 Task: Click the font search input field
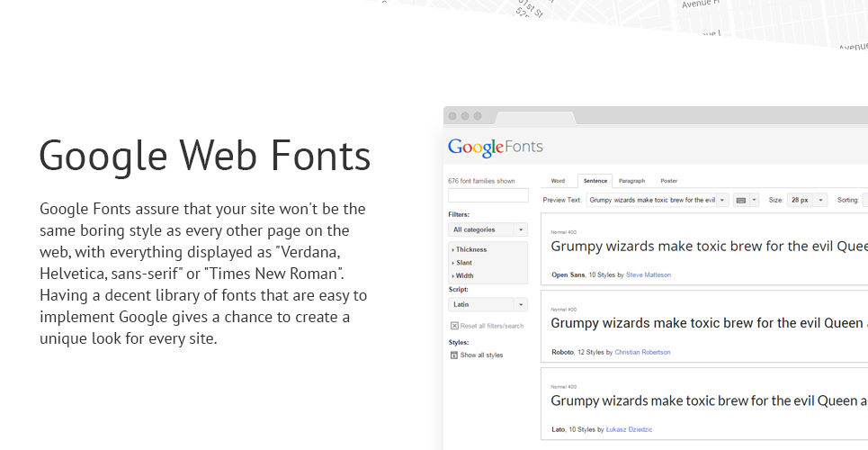(x=488, y=195)
